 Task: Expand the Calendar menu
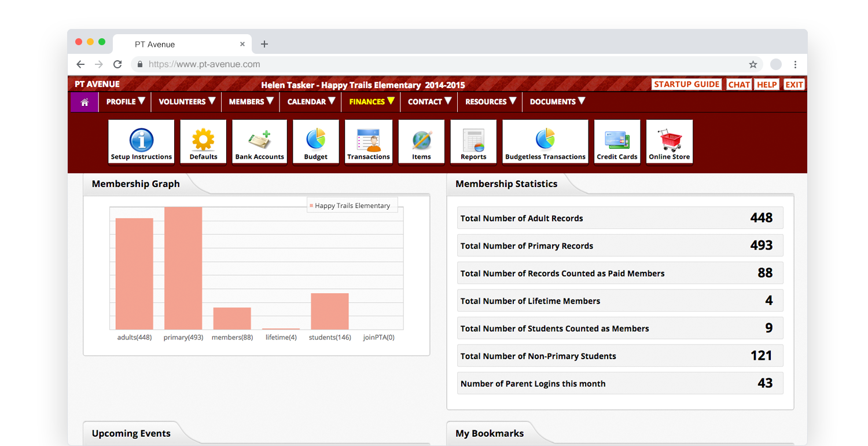pos(311,101)
